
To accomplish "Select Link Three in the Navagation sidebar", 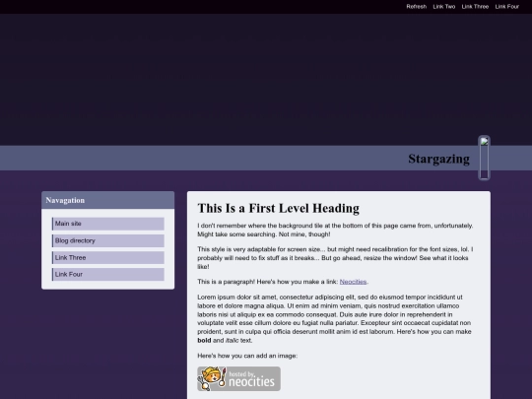I will pos(108,257).
